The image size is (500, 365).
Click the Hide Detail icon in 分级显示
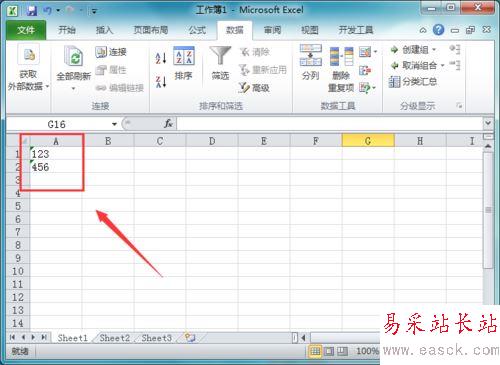pos(455,65)
